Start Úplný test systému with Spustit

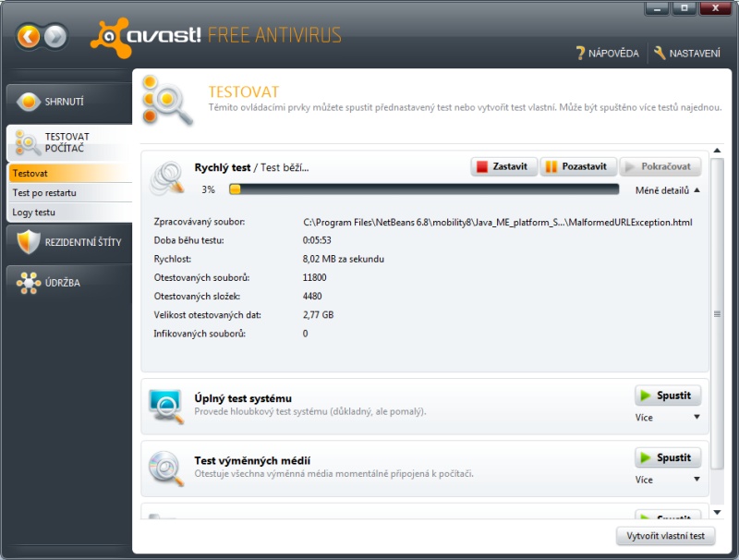(668, 396)
